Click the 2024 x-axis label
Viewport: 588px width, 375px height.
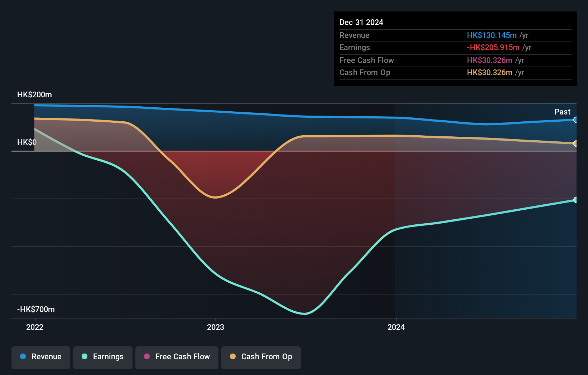pyautogui.click(x=396, y=327)
